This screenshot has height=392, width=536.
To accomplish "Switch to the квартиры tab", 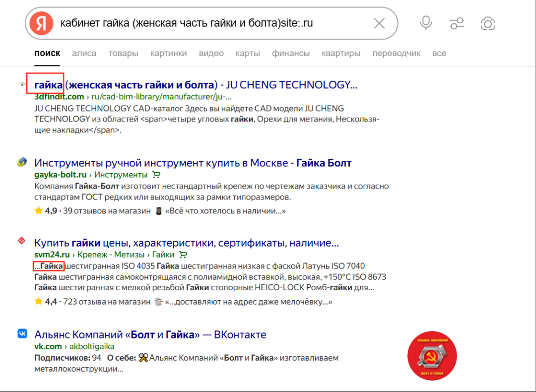I will click(341, 53).
